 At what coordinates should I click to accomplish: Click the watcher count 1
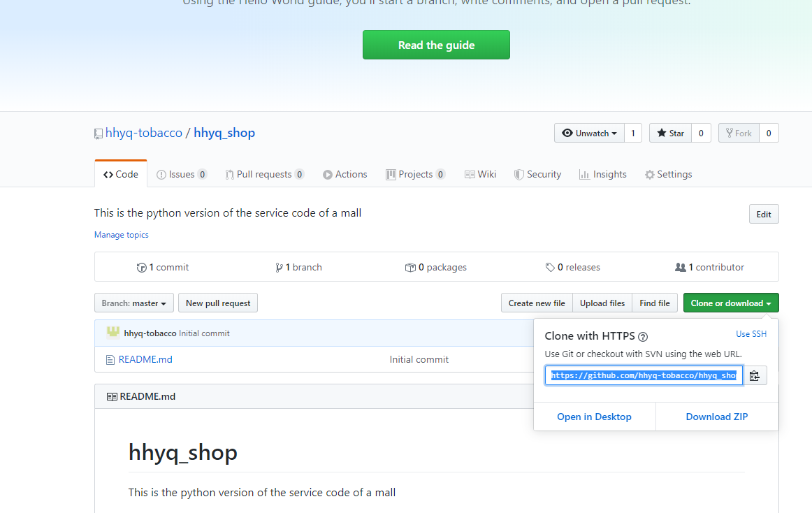(633, 133)
